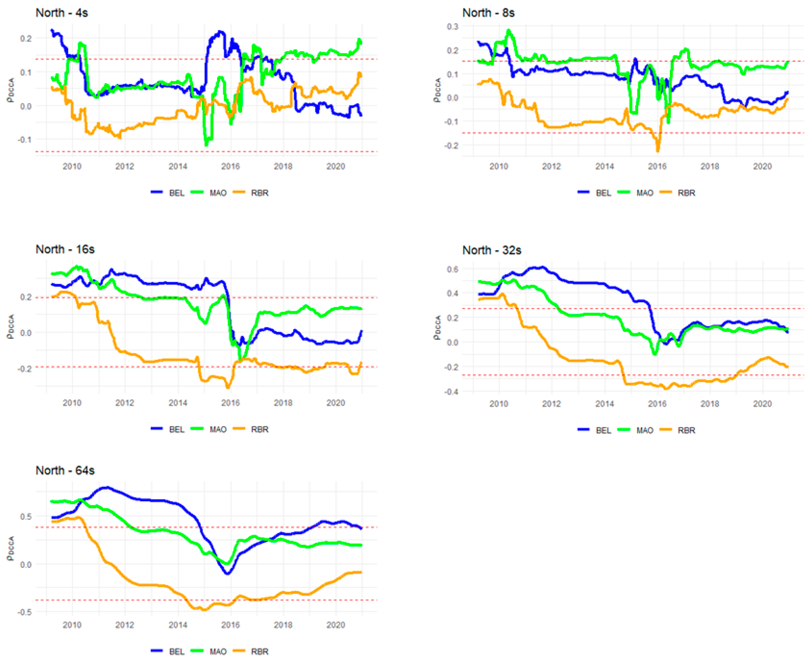This screenshot has height=664, width=812.
Task: Click the BEL legend label under North - 64s
Action: [177, 651]
